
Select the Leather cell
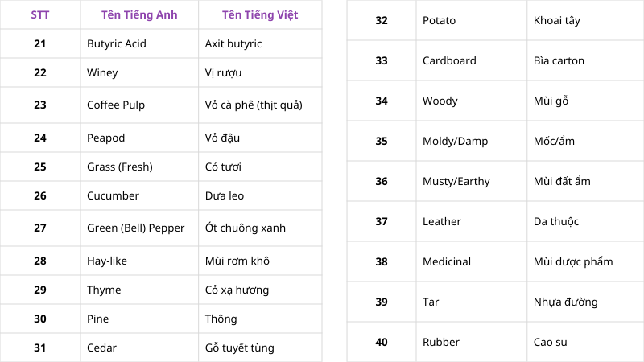(x=442, y=221)
